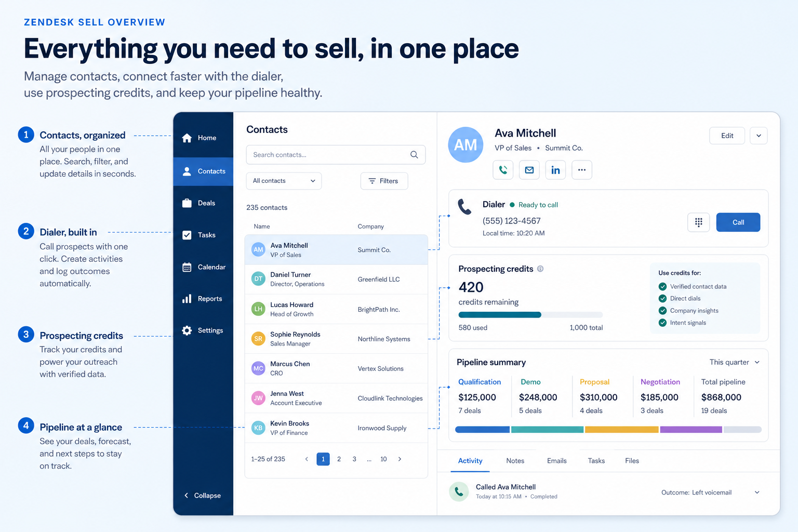This screenshot has height=532, width=798.
Task: Click the AM avatar in contact list
Action: 258,249
